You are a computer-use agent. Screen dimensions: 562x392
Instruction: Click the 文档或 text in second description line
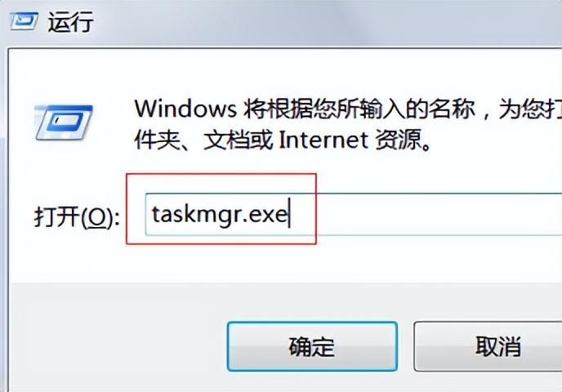pos(238,140)
